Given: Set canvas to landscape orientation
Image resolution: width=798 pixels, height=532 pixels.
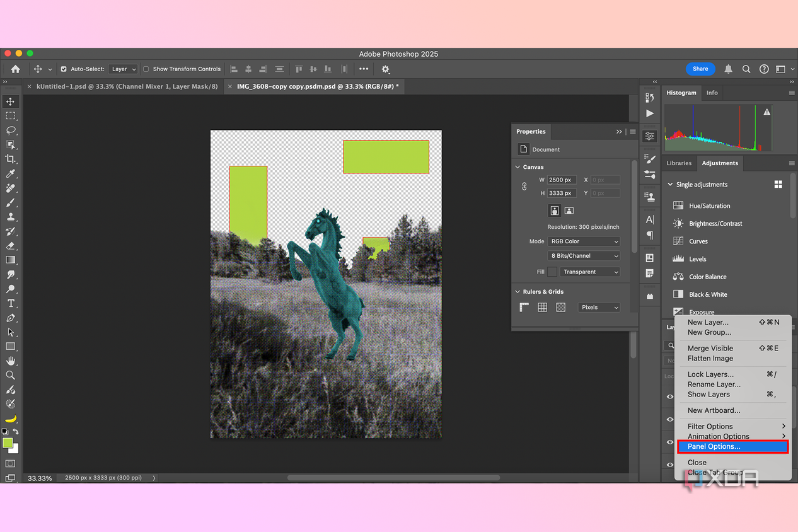Looking at the screenshot, I should (569, 211).
